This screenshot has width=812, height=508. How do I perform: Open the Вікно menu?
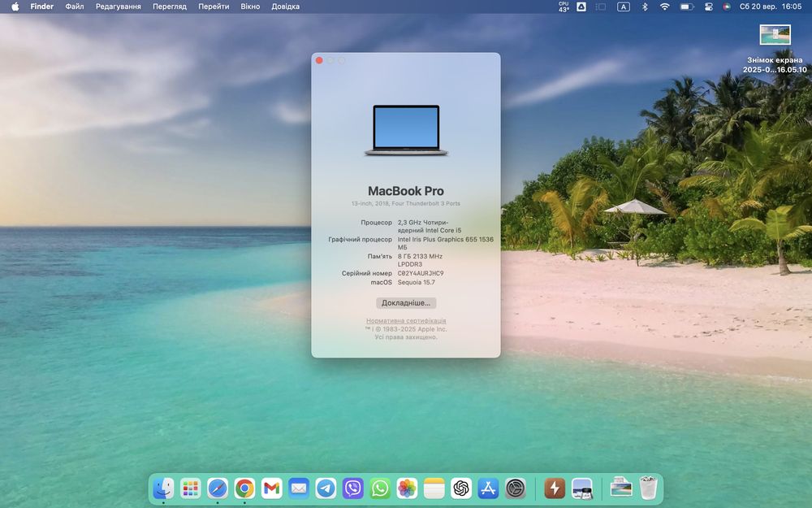[250, 7]
